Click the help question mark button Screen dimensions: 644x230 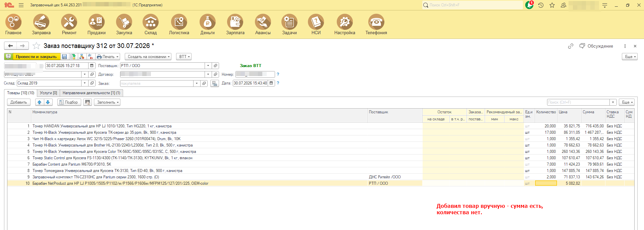click(8, 57)
